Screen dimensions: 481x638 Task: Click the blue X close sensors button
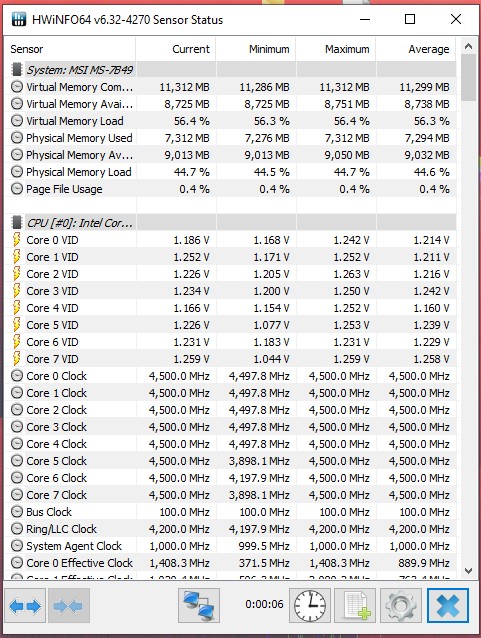[x=448, y=606]
